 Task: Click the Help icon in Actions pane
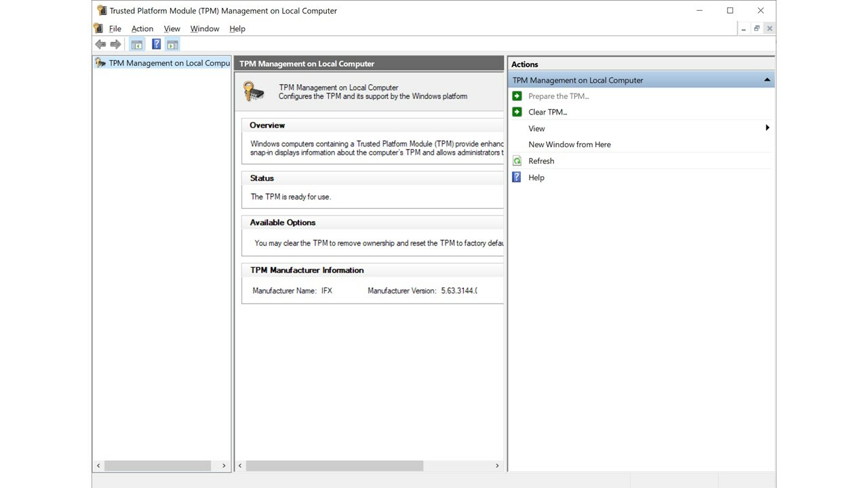click(x=517, y=177)
